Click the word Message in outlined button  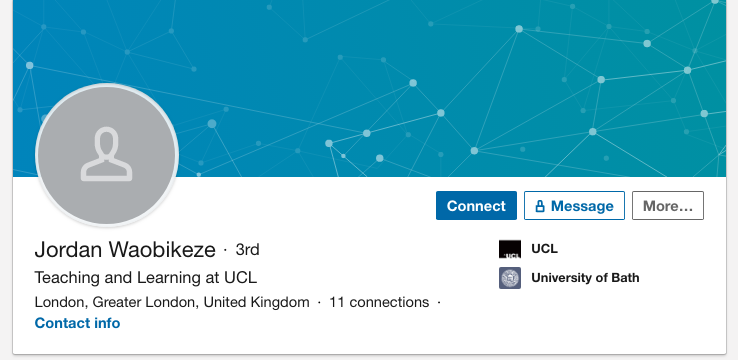[x=582, y=206]
